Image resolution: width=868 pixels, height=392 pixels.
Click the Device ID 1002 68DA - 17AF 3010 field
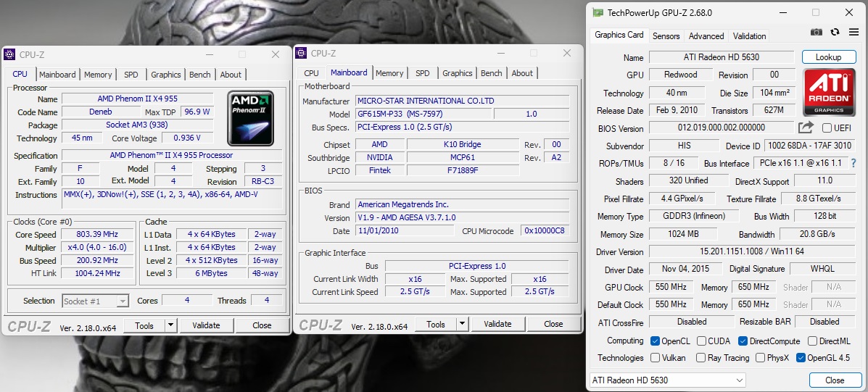click(x=810, y=146)
